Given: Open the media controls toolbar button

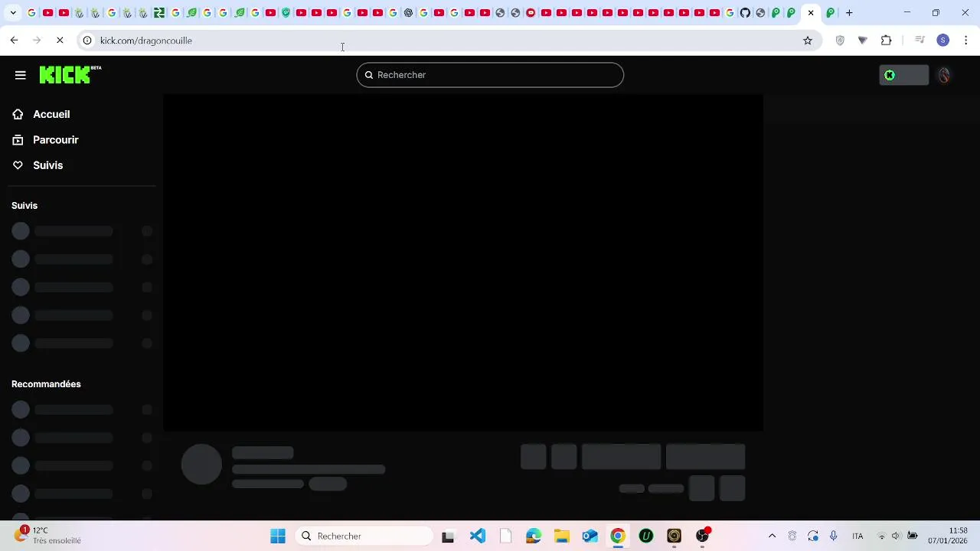Looking at the screenshot, I should 920,40.
